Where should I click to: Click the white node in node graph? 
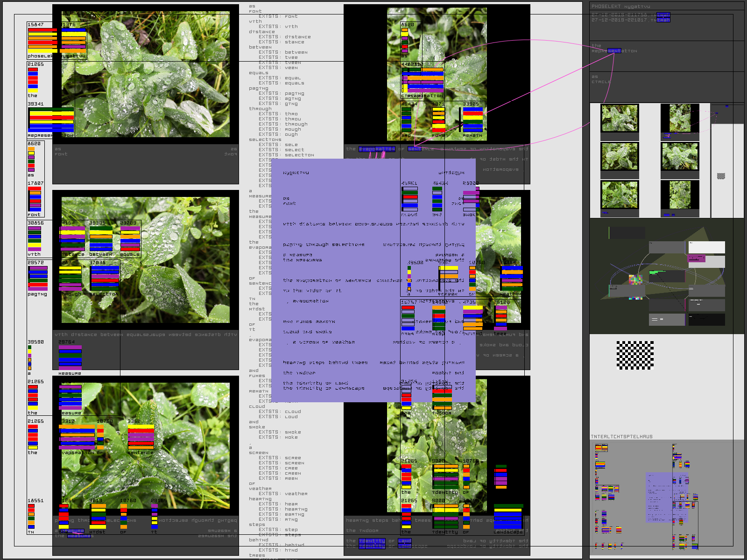[x=707, y=247]
